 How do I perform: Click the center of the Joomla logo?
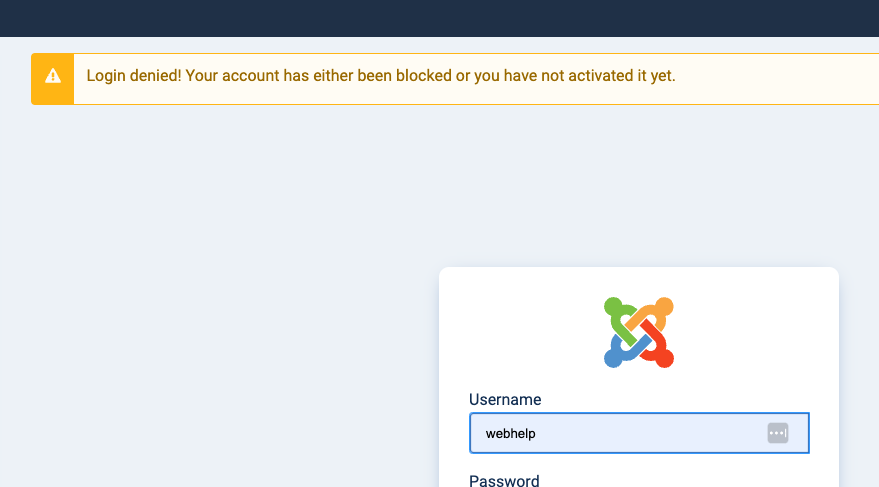coord(638,331)
